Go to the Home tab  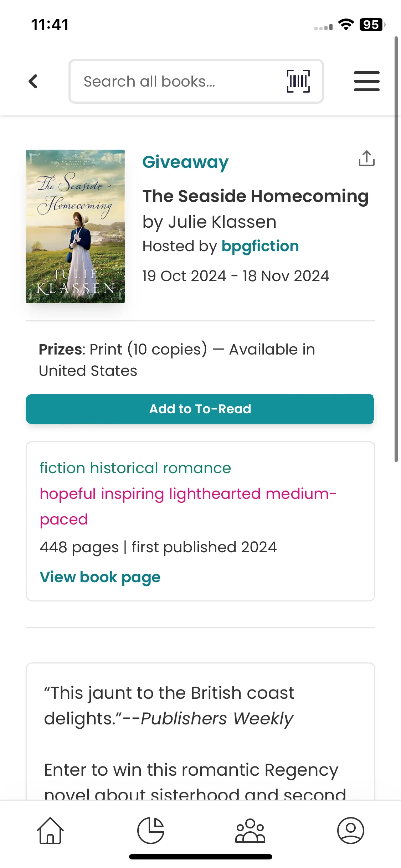click(50, 830)
